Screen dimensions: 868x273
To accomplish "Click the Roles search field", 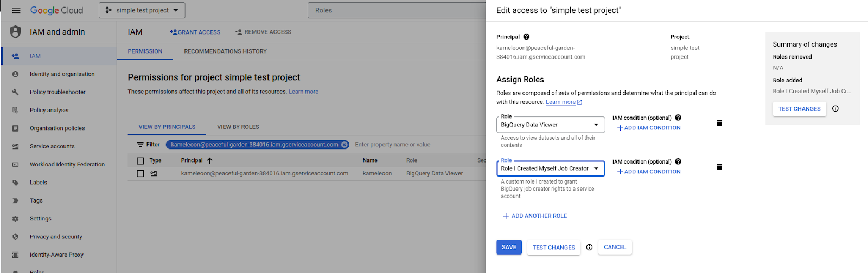I will coord(397,10).
